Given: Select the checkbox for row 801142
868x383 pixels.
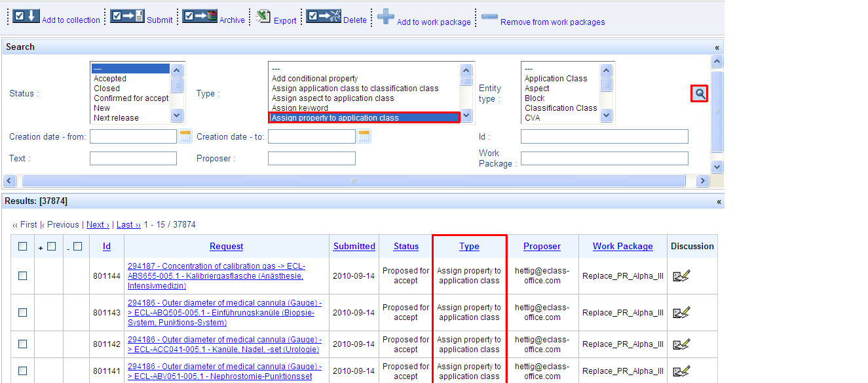Looking at the screenshot, I should 23,344.
